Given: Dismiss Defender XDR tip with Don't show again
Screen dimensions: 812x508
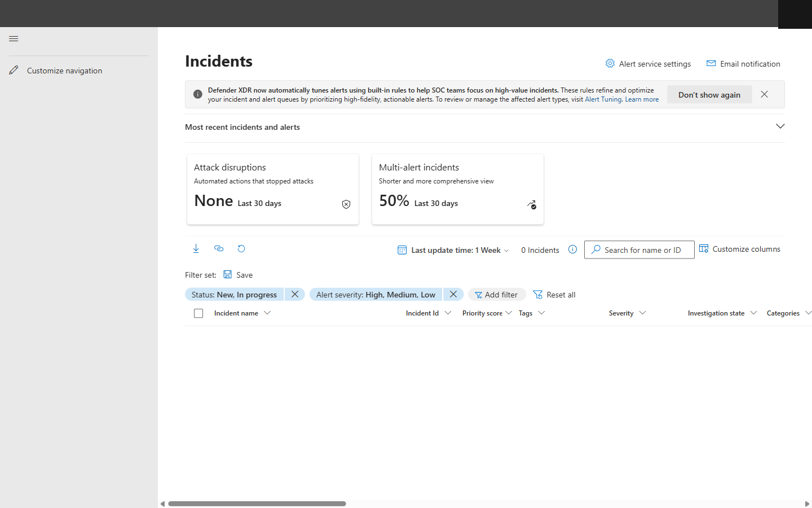Looking at the screenshot, I should click(x=709, y=94).
